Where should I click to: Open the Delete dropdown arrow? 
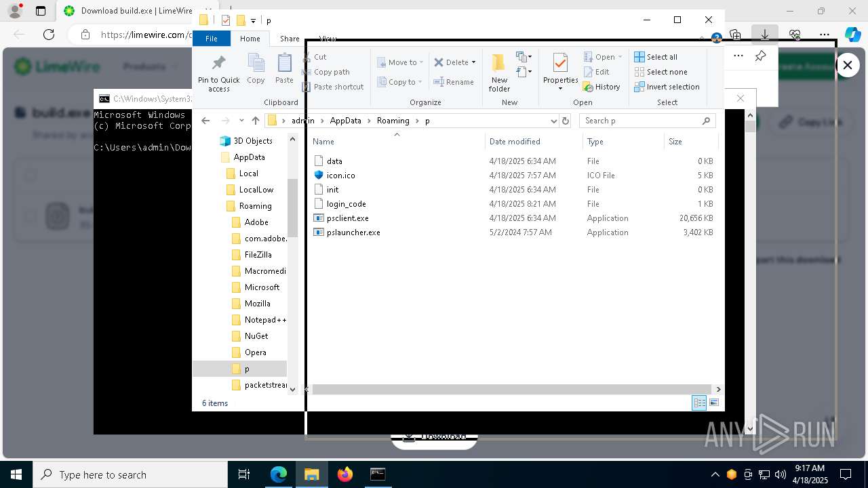coord(473,62)
